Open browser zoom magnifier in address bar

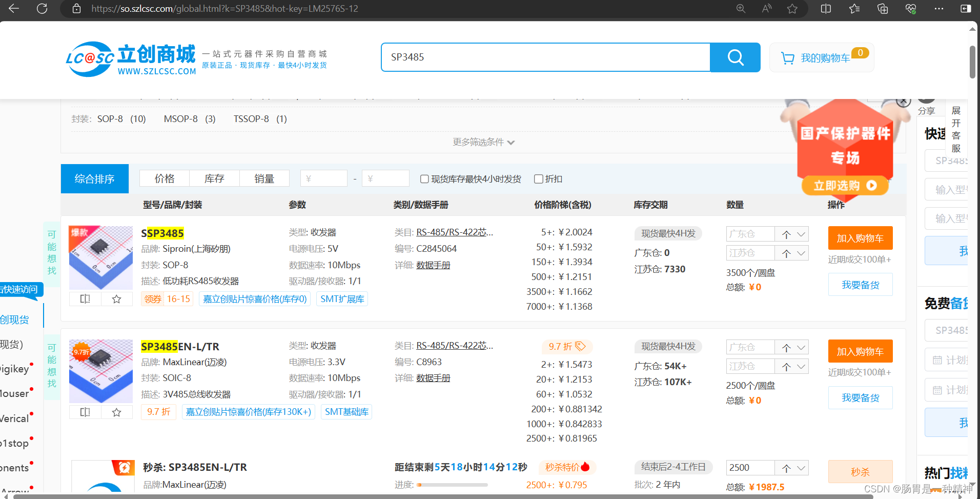click(741, 8)
